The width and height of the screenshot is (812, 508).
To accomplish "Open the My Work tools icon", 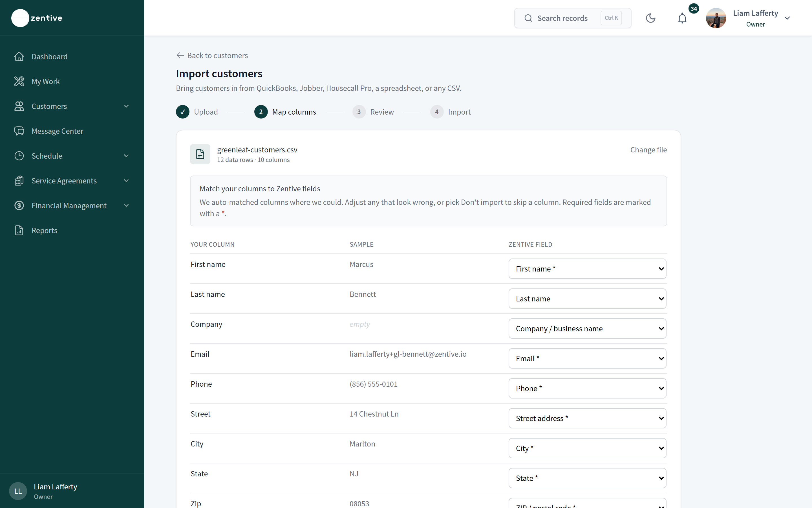I will (x=19, y=81).
